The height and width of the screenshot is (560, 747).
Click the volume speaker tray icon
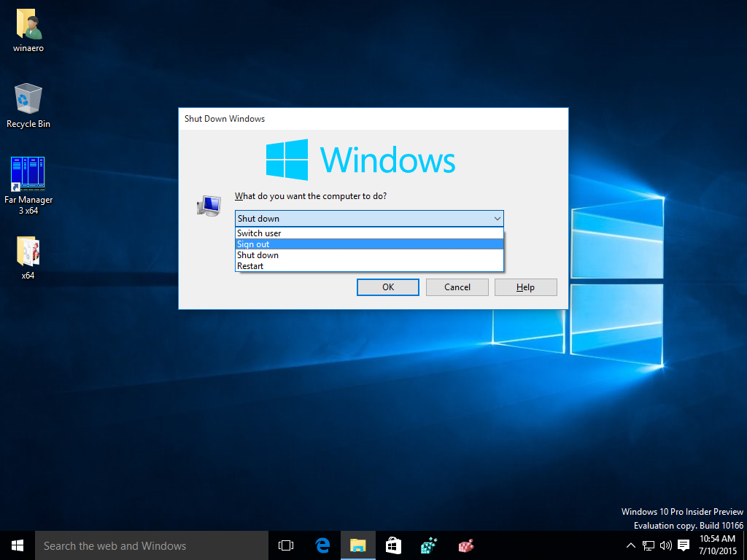(x=665, y=545)
